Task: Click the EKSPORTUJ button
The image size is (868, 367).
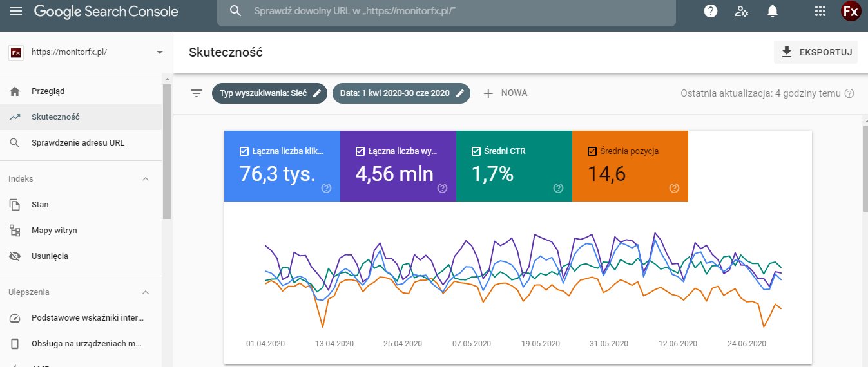Action: point(816,53)
